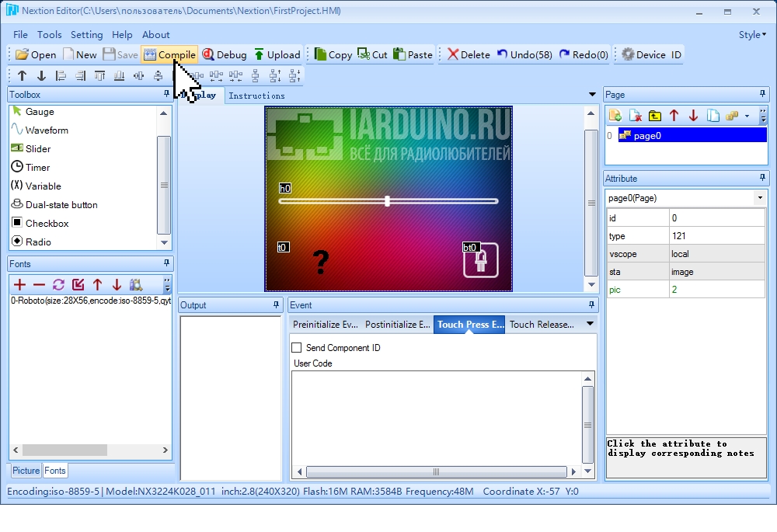Move page down with red arrow
The width and height of the screenshot is (777, 532).
(x=693, y=116)
